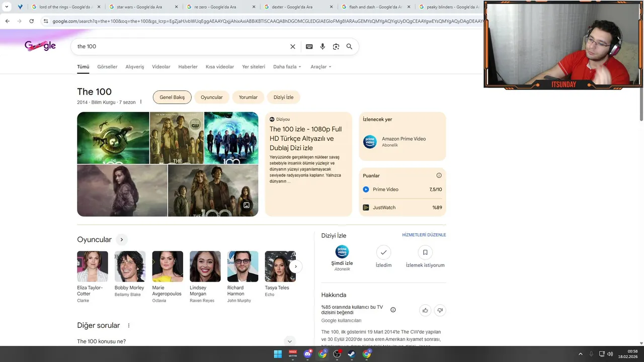644x362 pixels.
Task: Open Richard Harmon cast photo
Action: click(x=243, y=266)
